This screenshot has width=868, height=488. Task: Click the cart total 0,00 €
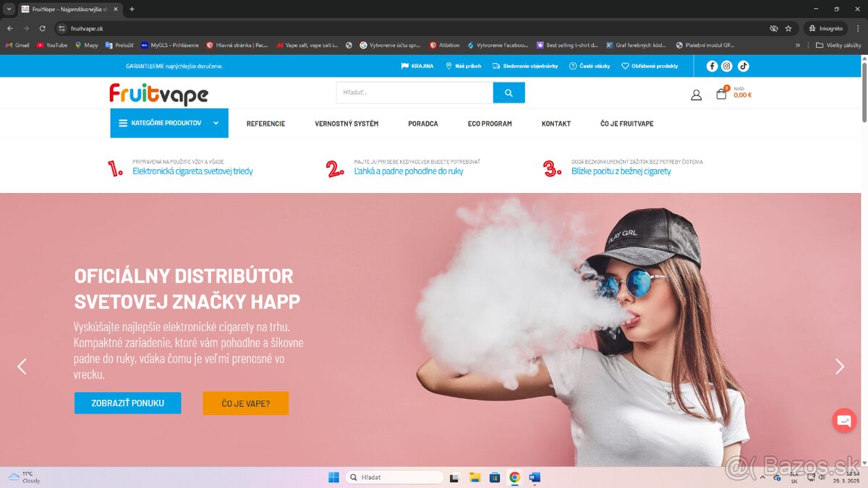coord(742,95)
